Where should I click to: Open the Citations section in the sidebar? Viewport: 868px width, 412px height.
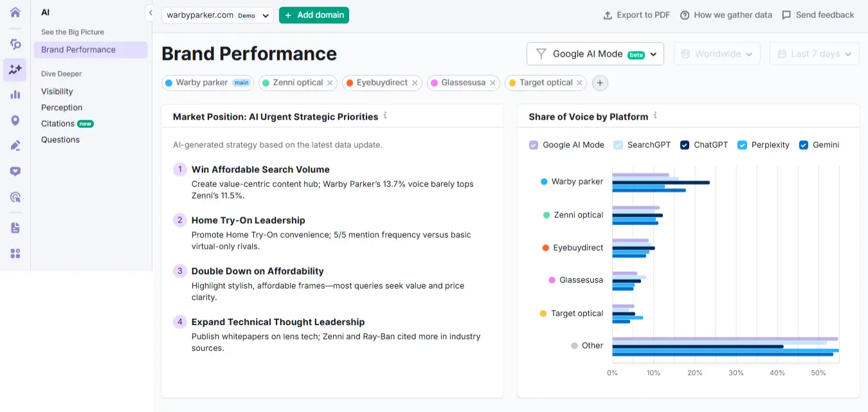(x=57, y=123)
